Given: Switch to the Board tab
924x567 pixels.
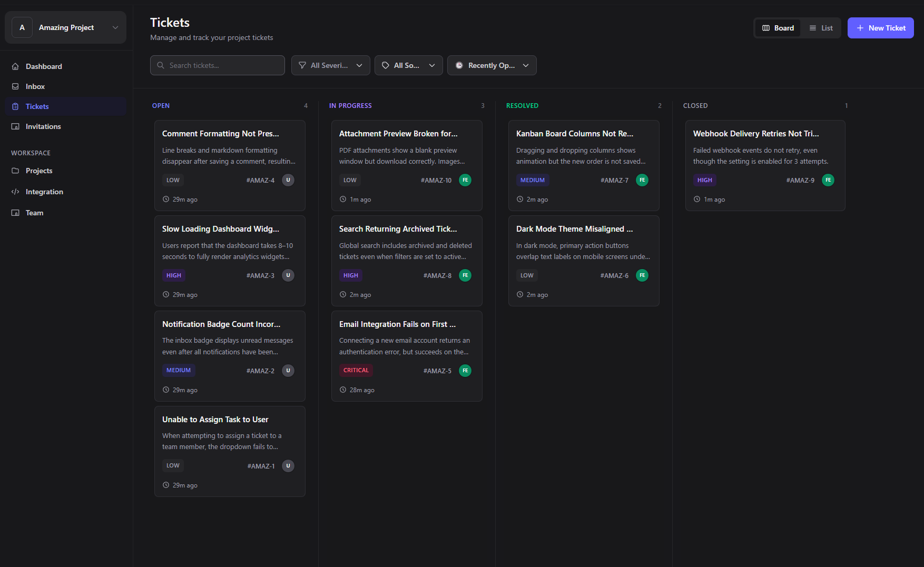Looking at the screenshot, I should (x=778, y=28).
